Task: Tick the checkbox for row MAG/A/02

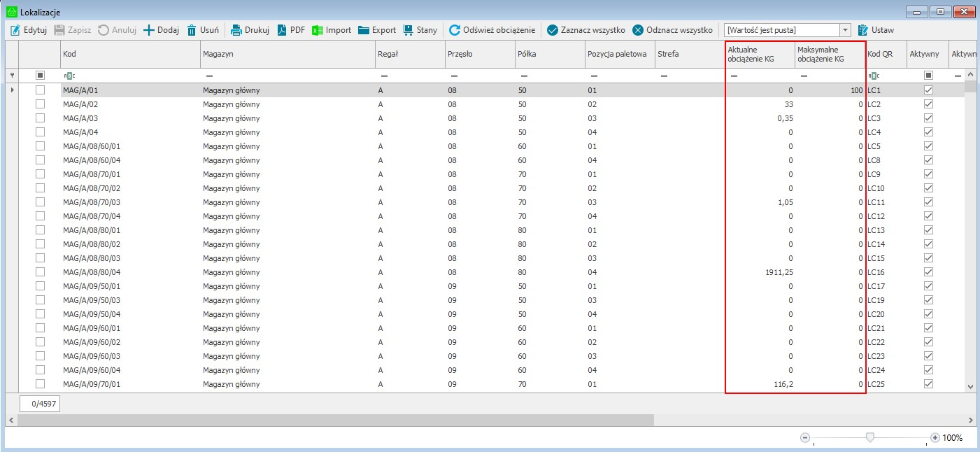Action: coord(40,104)
